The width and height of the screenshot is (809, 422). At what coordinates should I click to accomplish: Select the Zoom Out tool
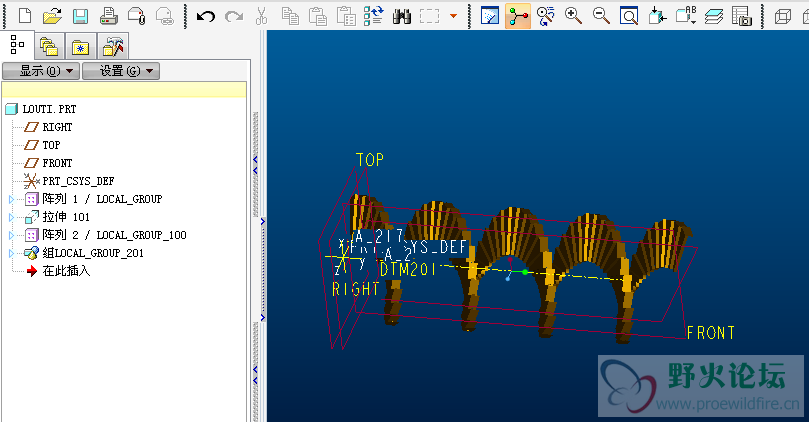click(601, 16)
